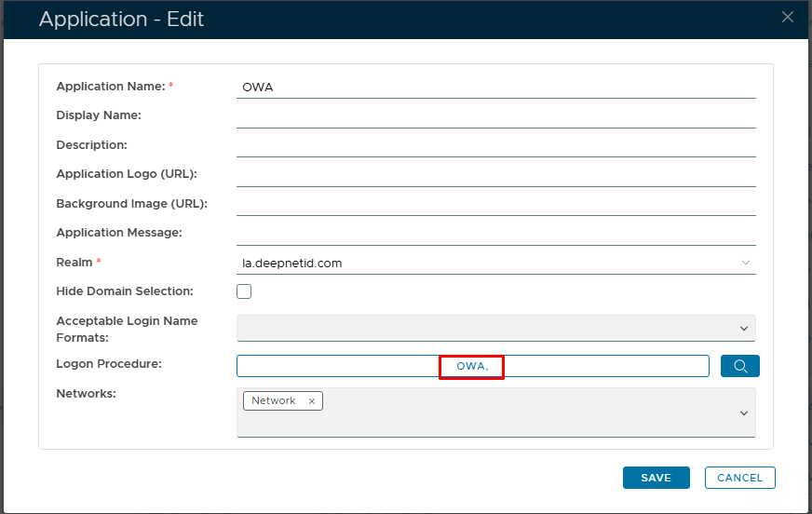812x514 pixels.
Task: Close the Application - Edit dialog
Action: [788, 17]
